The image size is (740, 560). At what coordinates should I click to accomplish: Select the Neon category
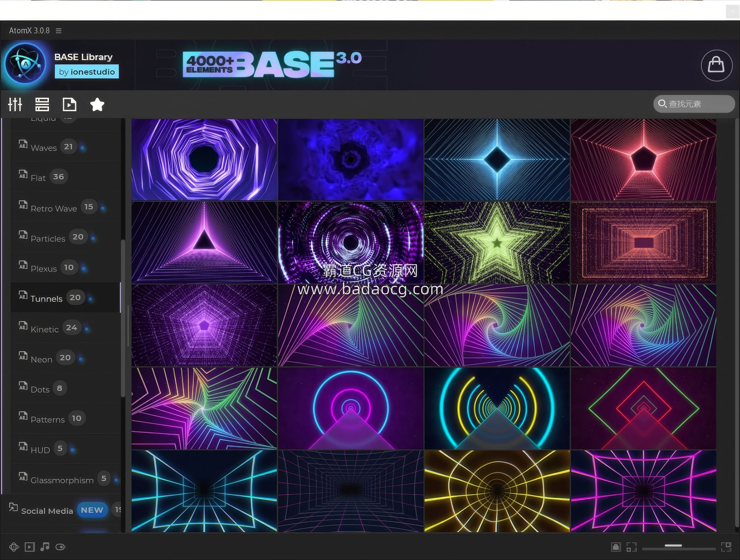pyautogui.click(x=66, y=358)
